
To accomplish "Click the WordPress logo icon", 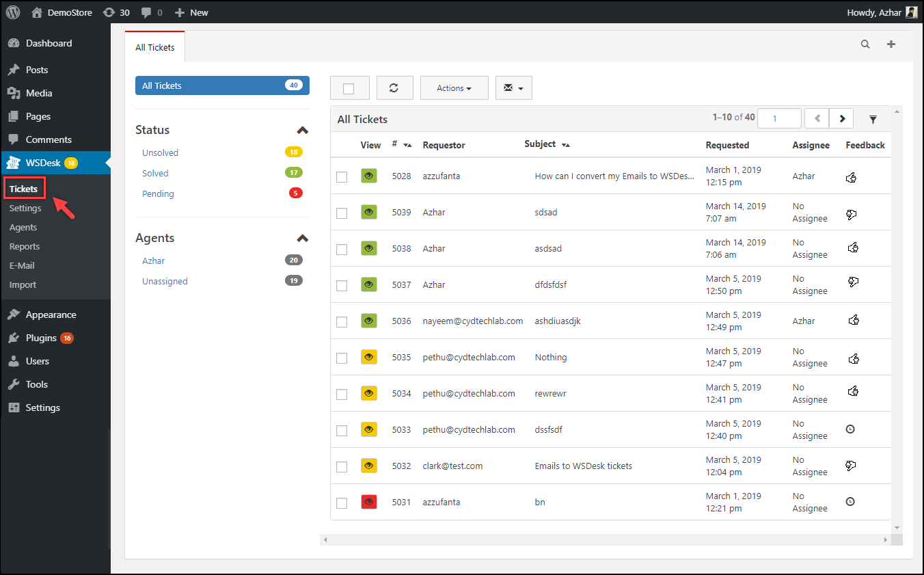I will click(x=14, y=12).
